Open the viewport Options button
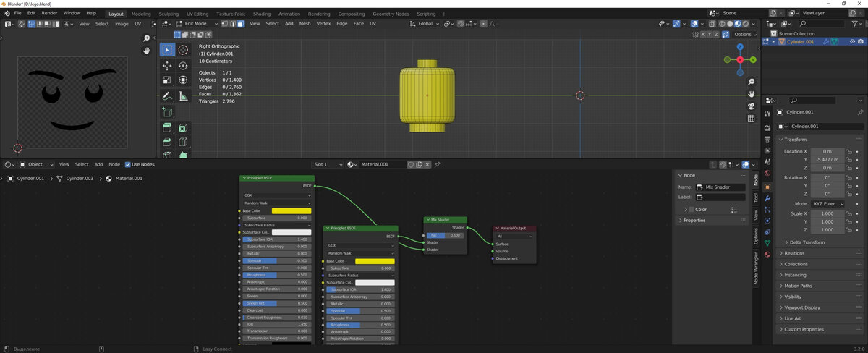Image resolution: width=868 pixels, height=353 pixels. [744, 35]
